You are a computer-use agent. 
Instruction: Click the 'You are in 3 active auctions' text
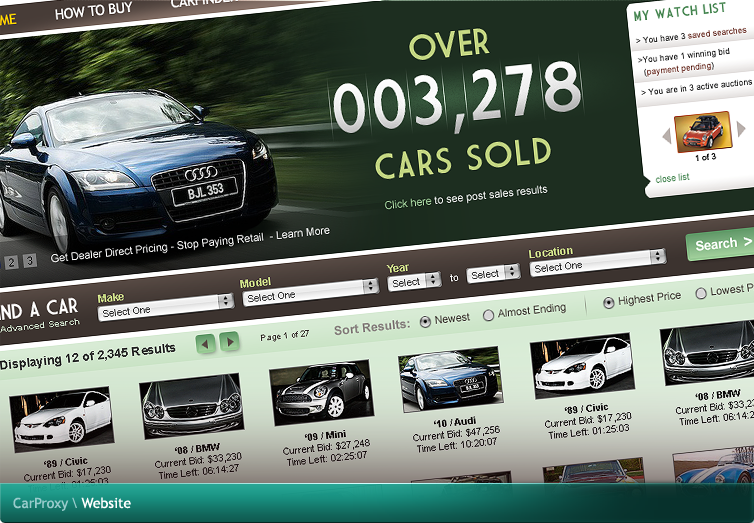point(697,87)
